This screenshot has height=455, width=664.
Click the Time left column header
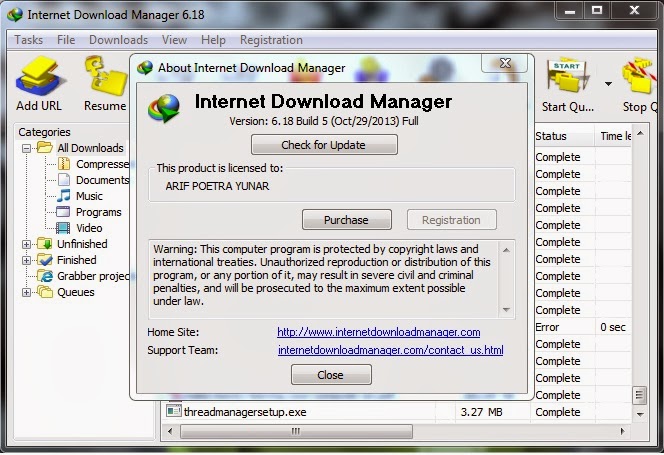614,136
